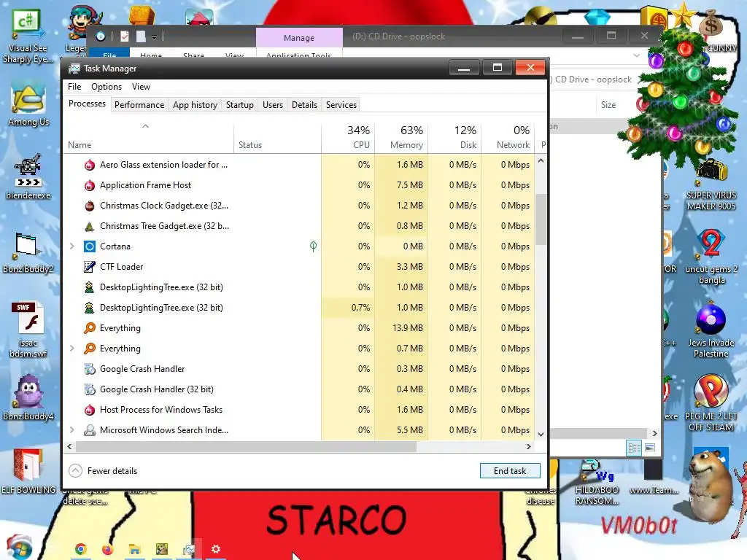747x560 pixels.
Task: Click the Size column header in Explorer
Action: (x=608, y=105)
